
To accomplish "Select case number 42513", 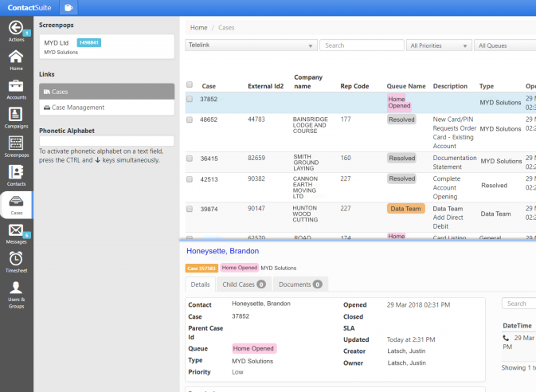I will click(209, 179).
